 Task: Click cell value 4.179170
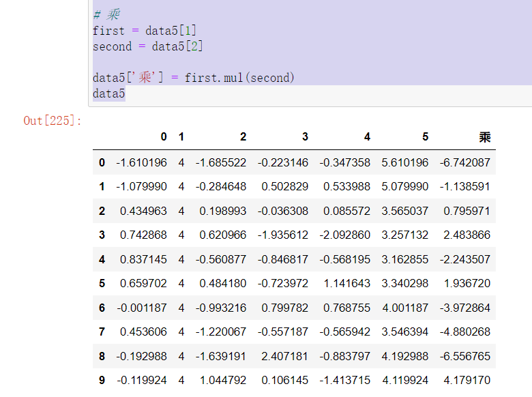[x=467, y=380]
